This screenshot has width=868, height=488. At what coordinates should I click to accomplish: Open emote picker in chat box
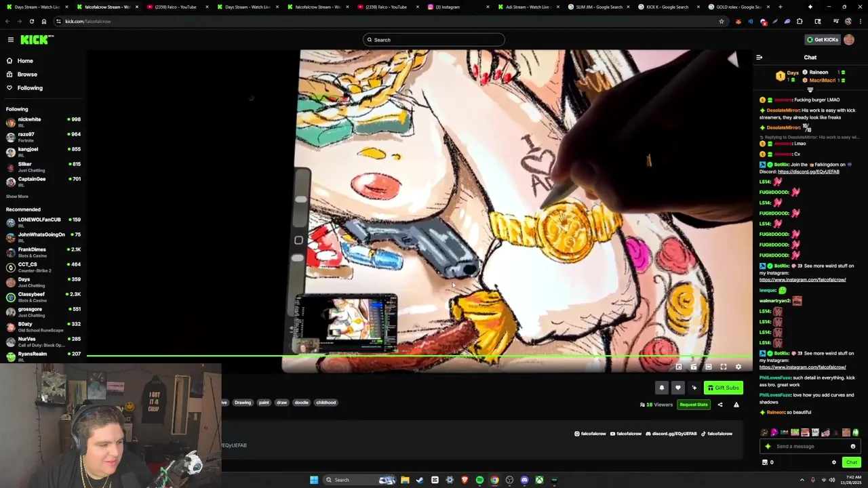(x=853, y=447)
